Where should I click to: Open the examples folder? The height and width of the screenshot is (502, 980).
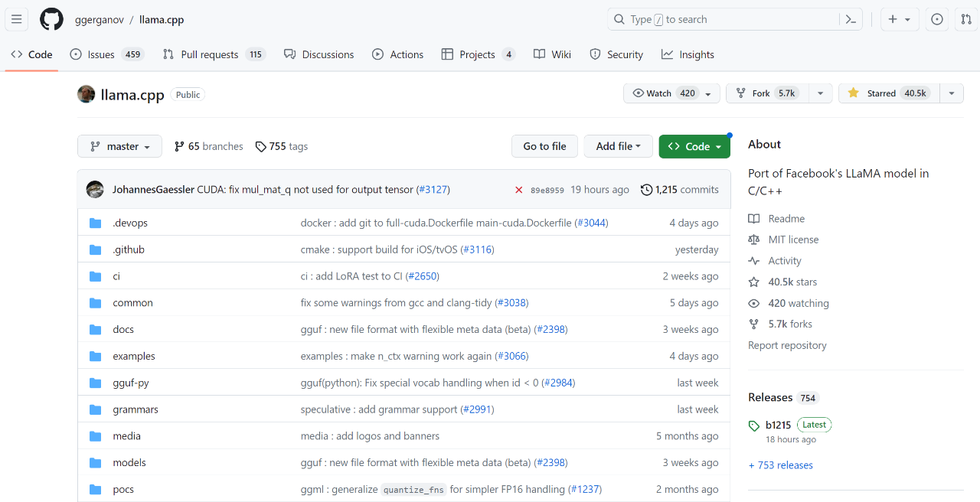[x=134, y=356]
